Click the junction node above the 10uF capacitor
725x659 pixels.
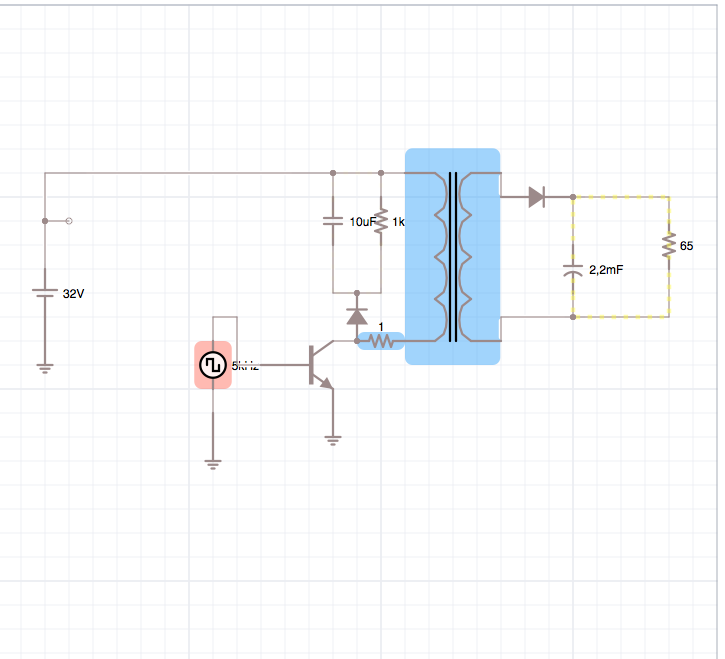click(333, 173)
